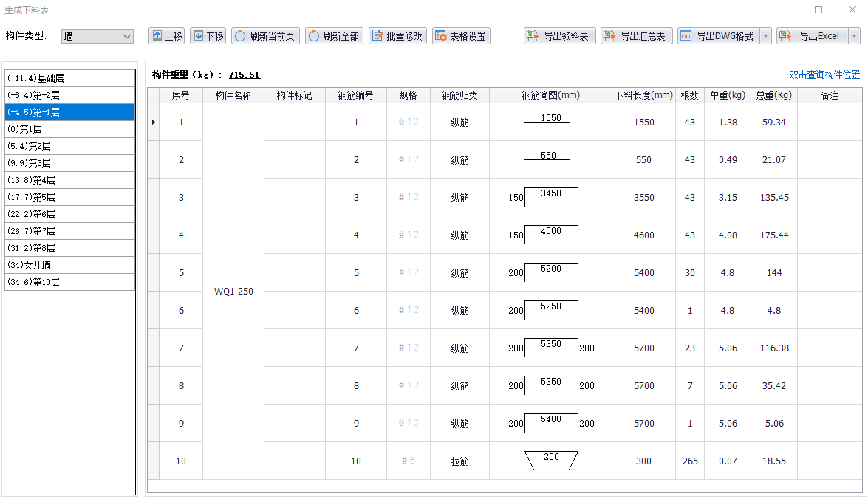Export material list via 导出领料表
Screen dimensions: 868x499
tap(560, 36)
